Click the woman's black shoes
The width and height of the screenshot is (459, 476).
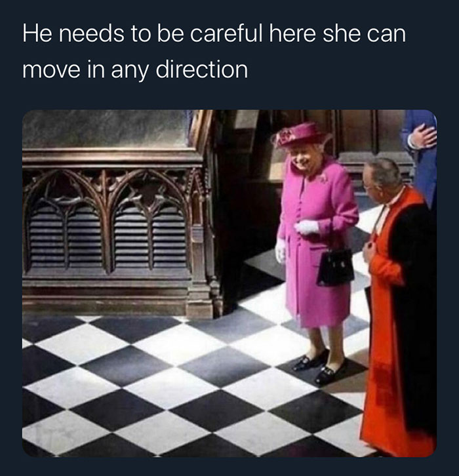click(x=320, y=367)
